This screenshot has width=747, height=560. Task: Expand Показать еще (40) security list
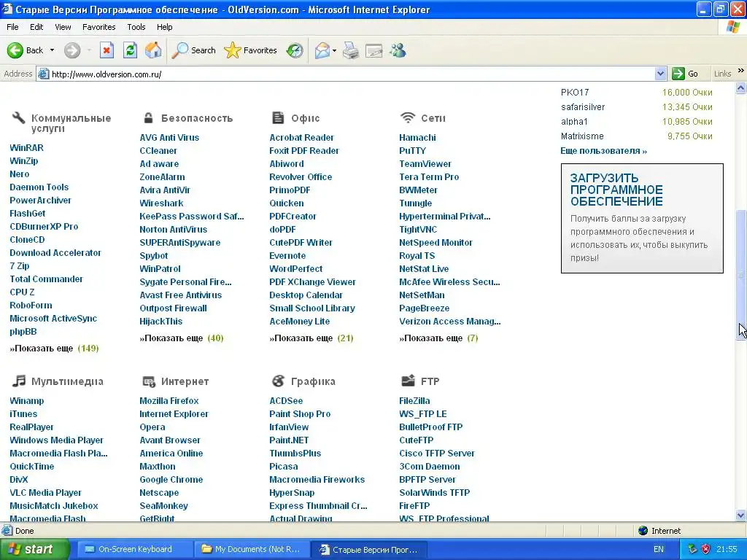[182, 338]
